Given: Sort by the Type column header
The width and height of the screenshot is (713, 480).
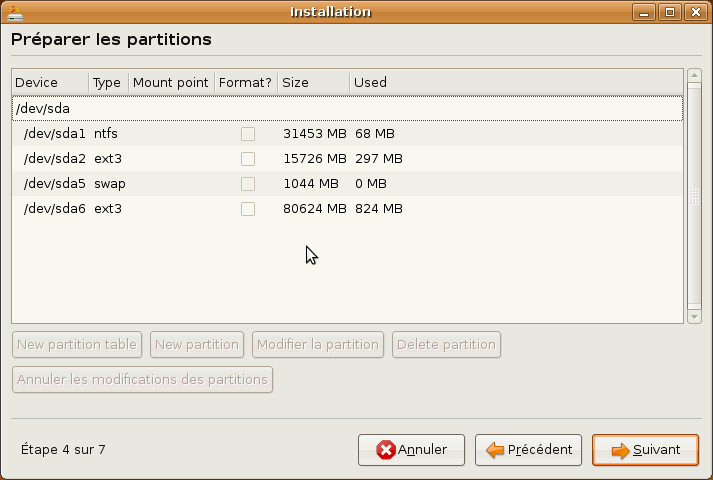Looking at the screenshot, I should [109, 82].
